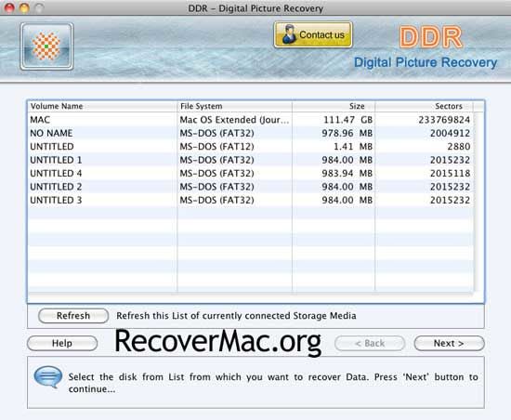This screenshot has height=420, width=511.
Task: Refresh the connected storage media list
Action: click(73, 316)
